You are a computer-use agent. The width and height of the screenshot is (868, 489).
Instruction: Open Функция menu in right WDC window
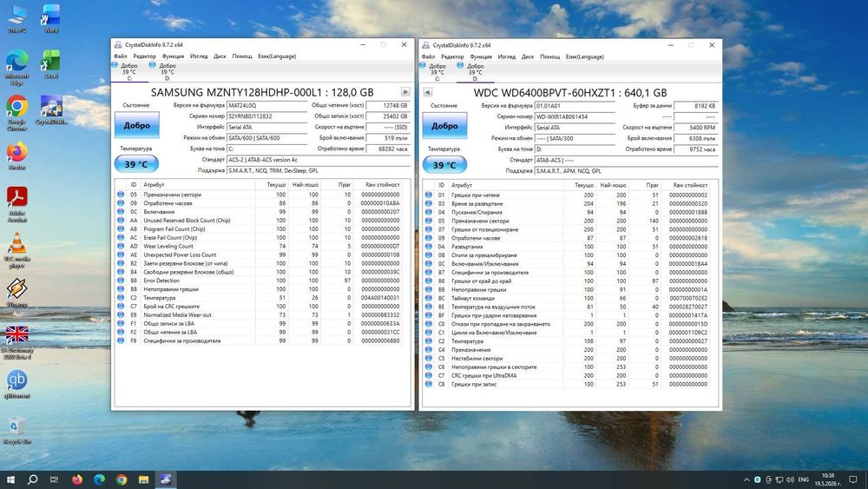point(481,56)
